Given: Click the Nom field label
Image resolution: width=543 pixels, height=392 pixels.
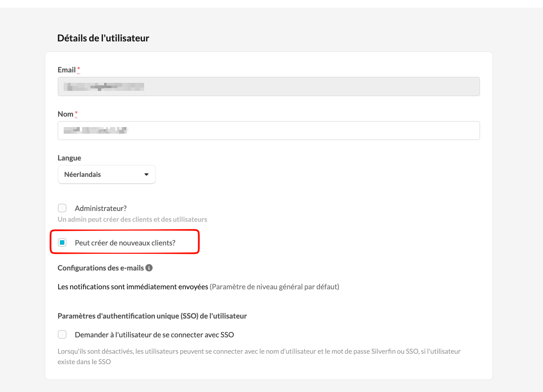Looking at the screenshot, I should pyautogui.click(x=65, y=114).
